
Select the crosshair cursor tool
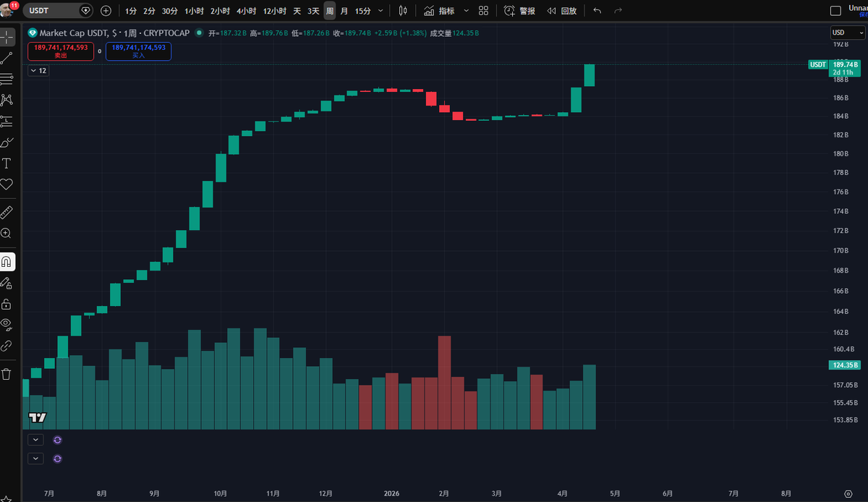[x=7, y=36]
